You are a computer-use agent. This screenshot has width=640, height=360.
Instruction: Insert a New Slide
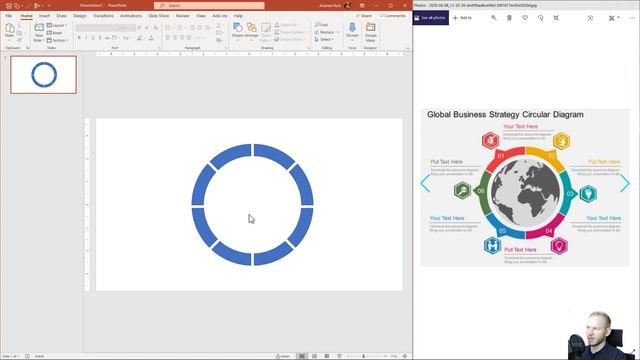pyautogui.click(x=39, y=32)
